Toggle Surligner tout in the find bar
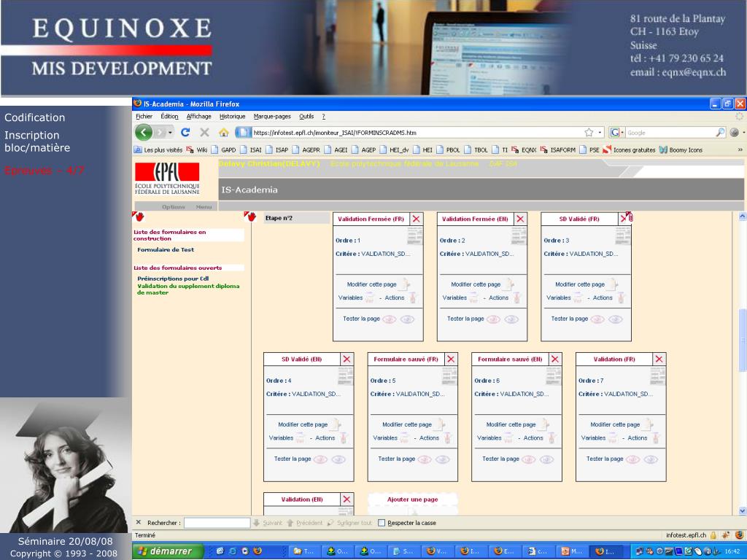 coord(349,523)
